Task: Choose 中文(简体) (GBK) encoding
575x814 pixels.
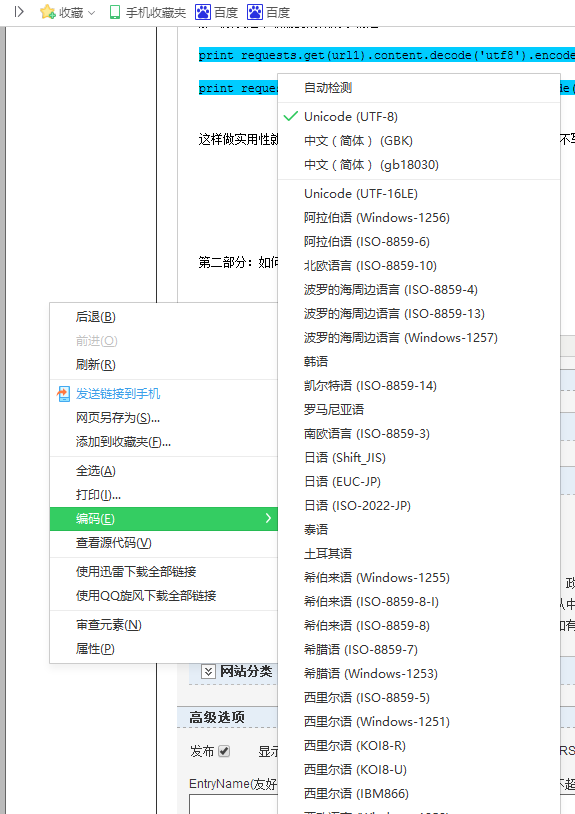Action: click(x=419, y=141)
